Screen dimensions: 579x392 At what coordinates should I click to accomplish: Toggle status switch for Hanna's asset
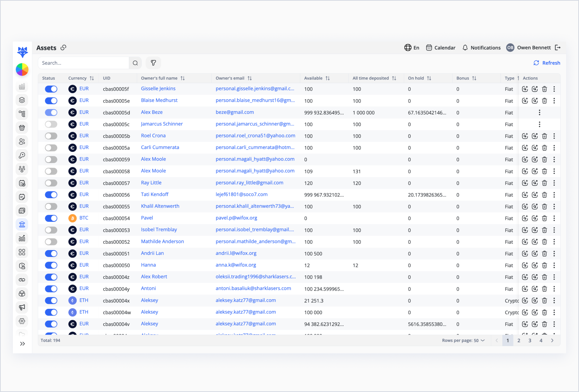tap(51, 265)
